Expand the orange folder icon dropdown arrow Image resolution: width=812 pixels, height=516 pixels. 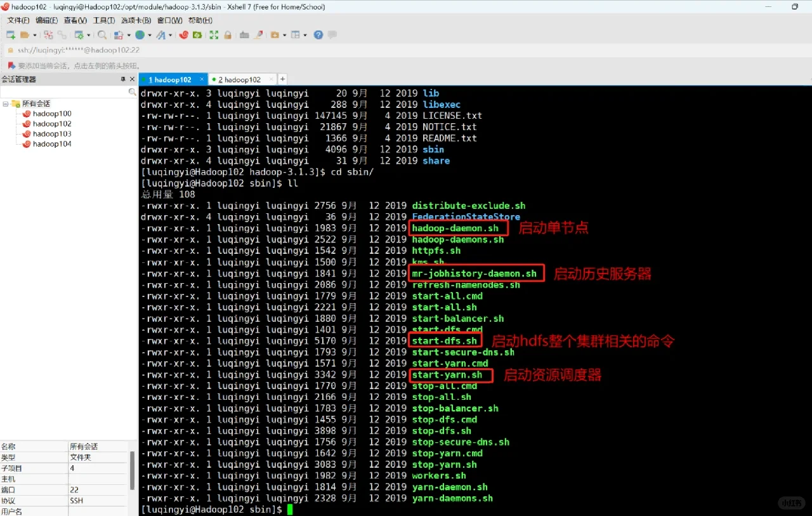coord(285,35)
